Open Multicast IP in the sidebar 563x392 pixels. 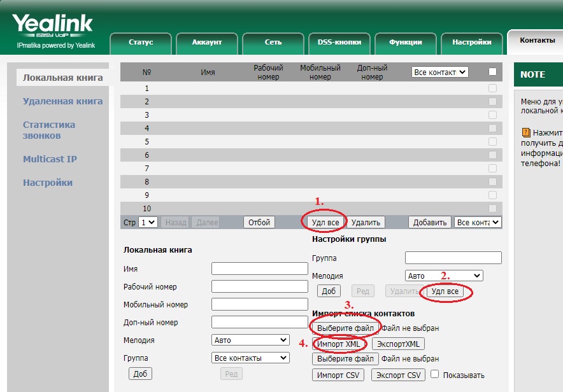click(x=50, y=159)
